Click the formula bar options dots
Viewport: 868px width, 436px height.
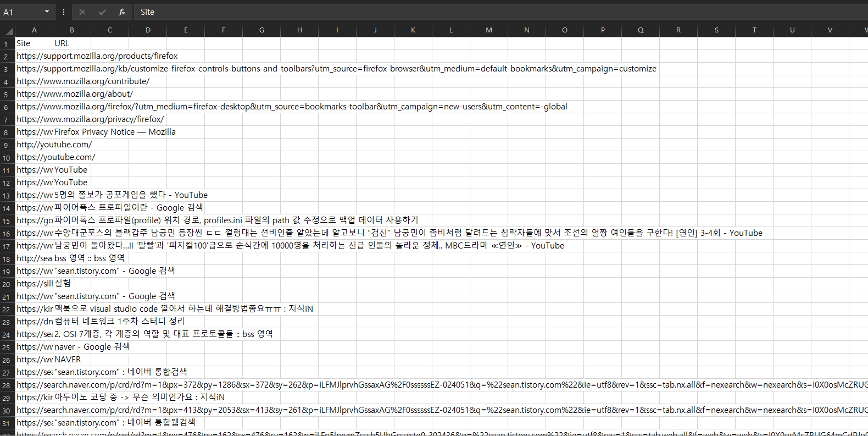(x=64, y=12)
